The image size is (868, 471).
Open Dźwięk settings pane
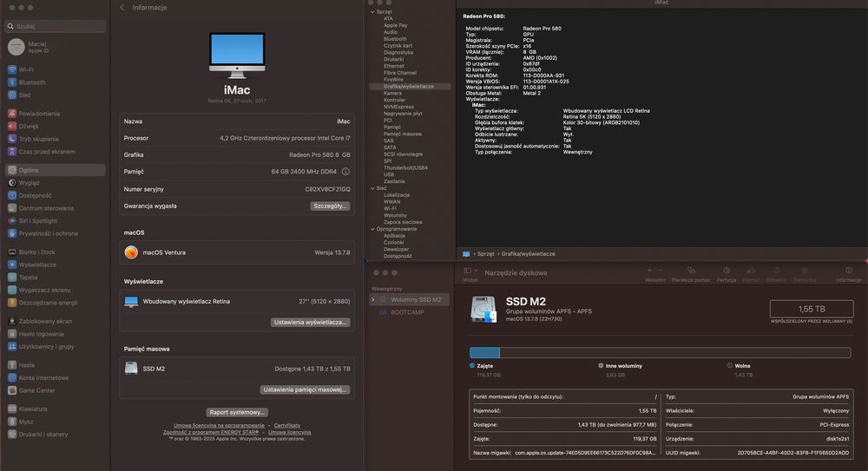(29, 126)
